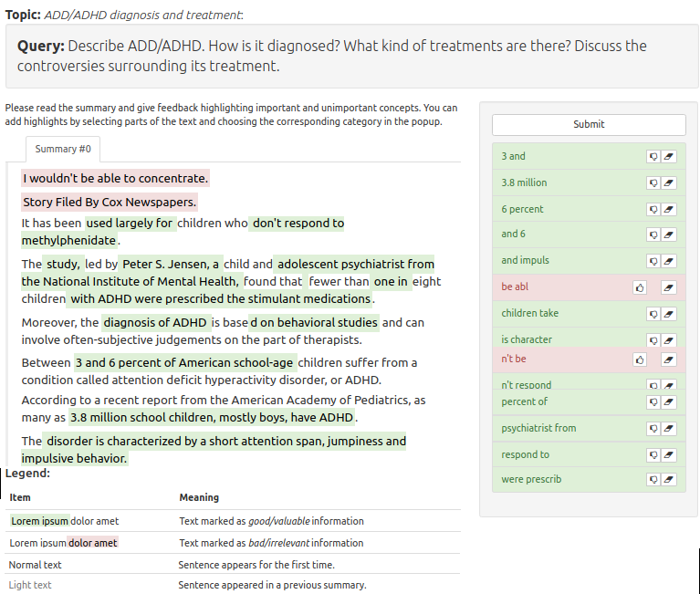Click the Submit button

(x=589, y=125)
